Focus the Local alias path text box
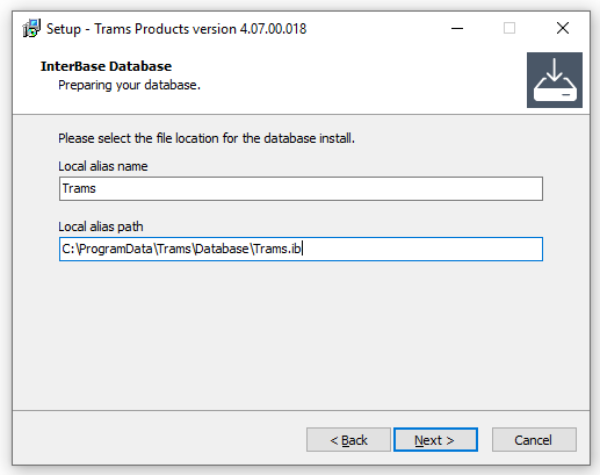 [x=300, y=249]
